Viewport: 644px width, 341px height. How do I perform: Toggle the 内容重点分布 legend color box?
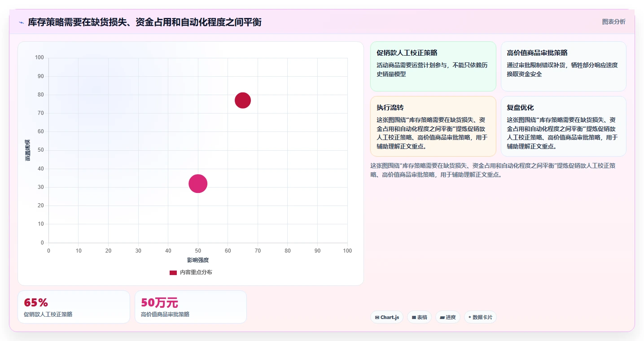point(173,273)
